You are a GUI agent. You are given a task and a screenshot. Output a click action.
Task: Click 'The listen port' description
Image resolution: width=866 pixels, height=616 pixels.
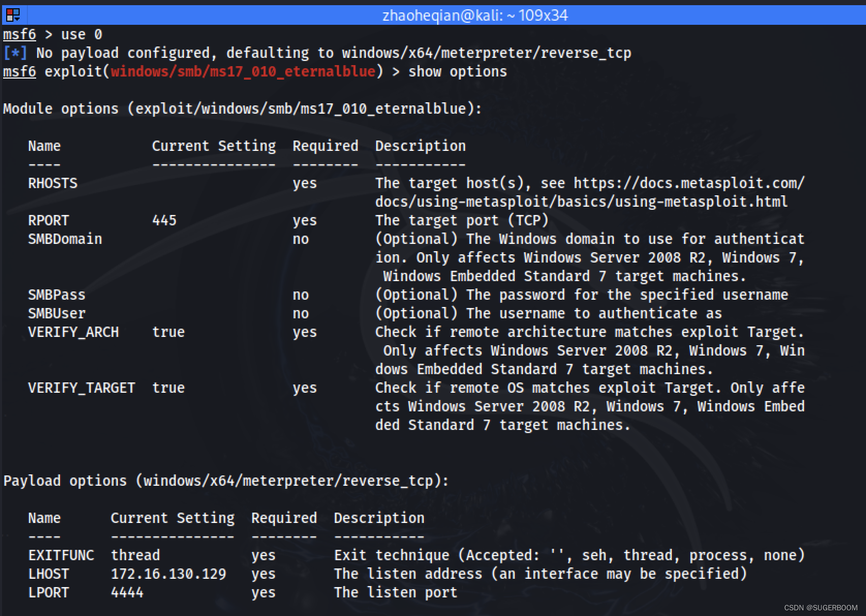click(396, 593)
